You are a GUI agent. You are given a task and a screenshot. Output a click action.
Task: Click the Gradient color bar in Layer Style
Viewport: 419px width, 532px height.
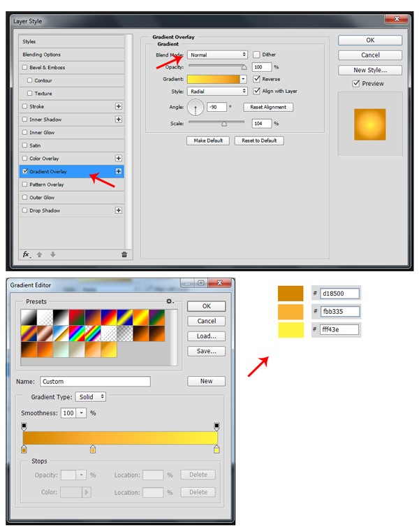[x=214, y=79]
